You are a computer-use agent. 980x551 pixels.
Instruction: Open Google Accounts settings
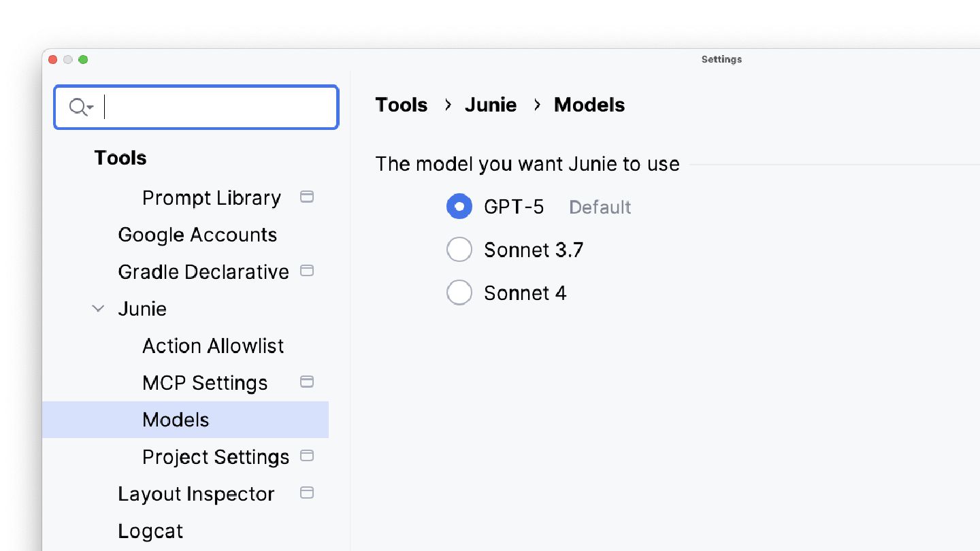(x=197, y=235)
